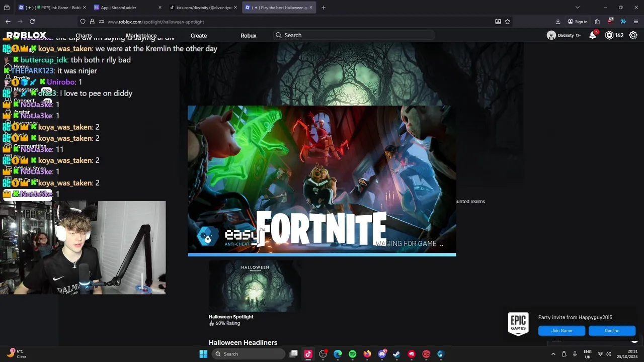Image resolution: width=644 pixels, height=362 pixels.
Task: Open the Windows Start menu
Action: point(203,354)
